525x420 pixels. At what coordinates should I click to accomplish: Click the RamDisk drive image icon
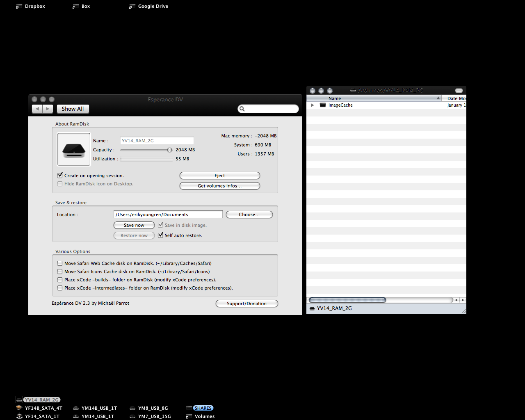74,149
